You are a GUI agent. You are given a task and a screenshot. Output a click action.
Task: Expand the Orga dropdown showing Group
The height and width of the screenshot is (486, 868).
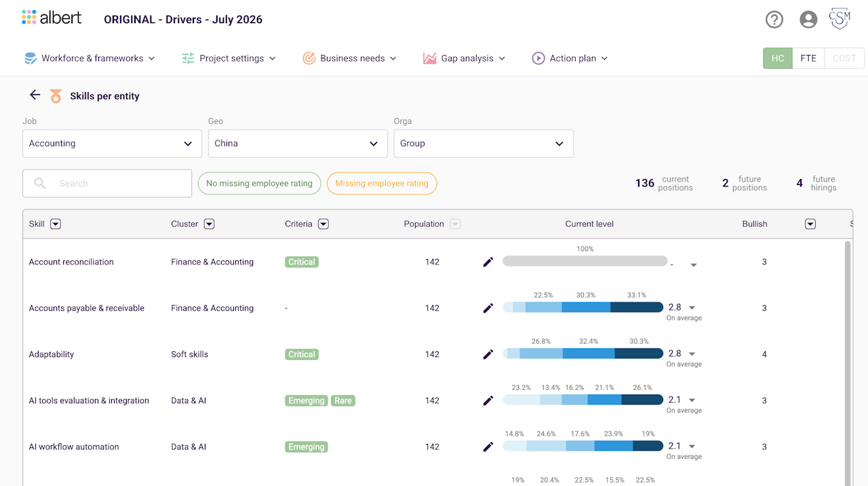484,144
